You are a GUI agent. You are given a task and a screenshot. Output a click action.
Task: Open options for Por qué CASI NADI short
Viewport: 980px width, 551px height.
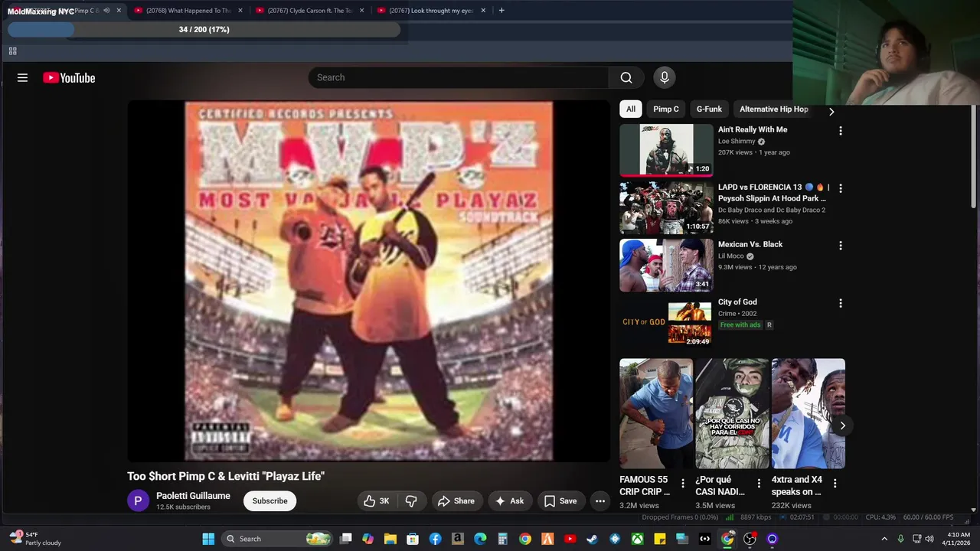point(759,483)
